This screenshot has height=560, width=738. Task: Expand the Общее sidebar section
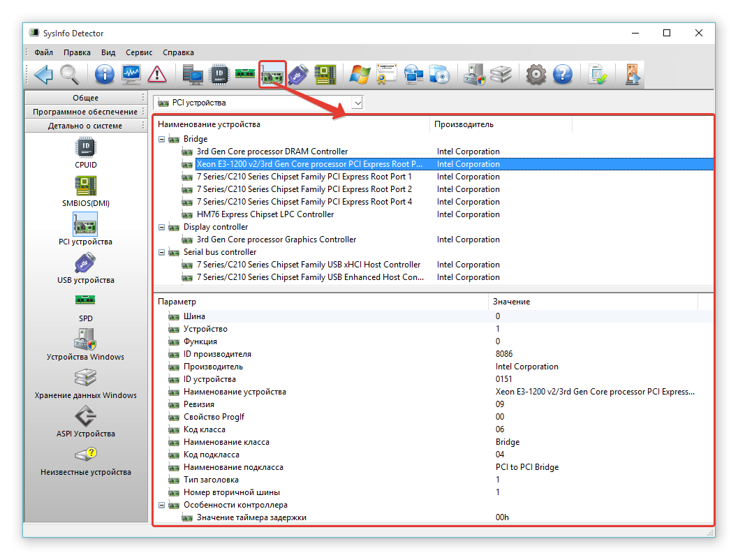pos(86,98)
